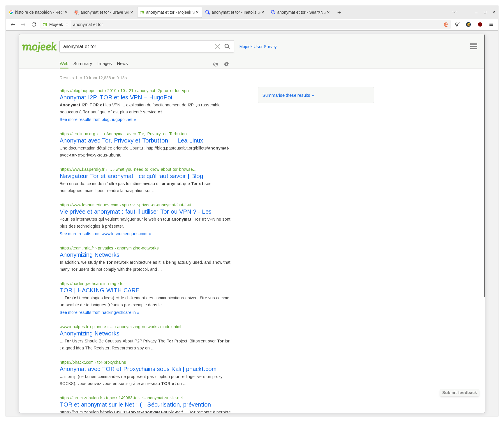View site info via the orange globe icon
This screenshot has height=422, width=504.
click(446, 24)
